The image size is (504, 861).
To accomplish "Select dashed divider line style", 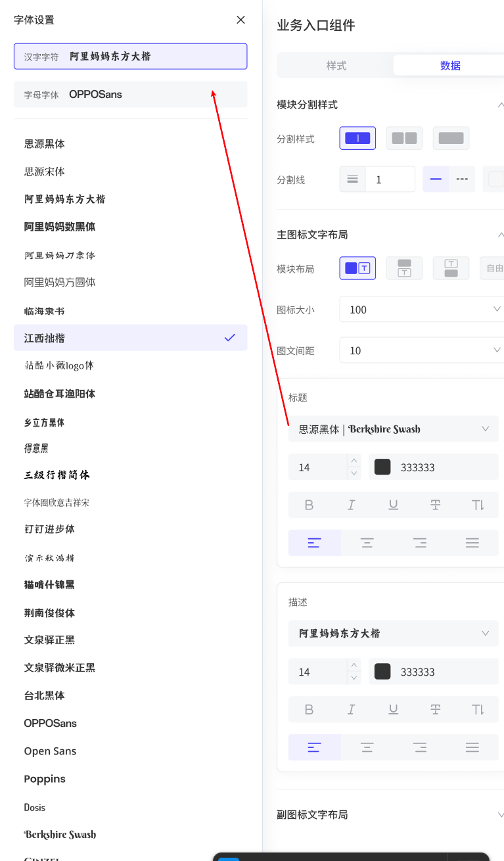I will pyautogui.click(x=462, y=179).
